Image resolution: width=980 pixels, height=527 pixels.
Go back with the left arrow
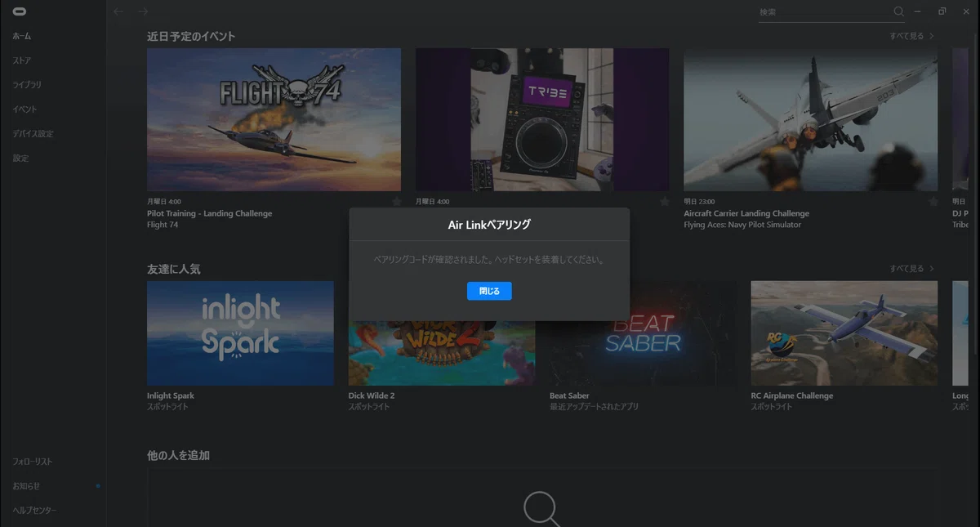(118, 11)
